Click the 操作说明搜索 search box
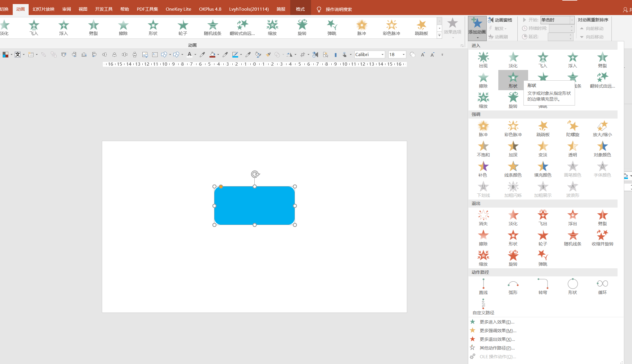This screenshot has height=364, width=632. (x=339, y=10)
